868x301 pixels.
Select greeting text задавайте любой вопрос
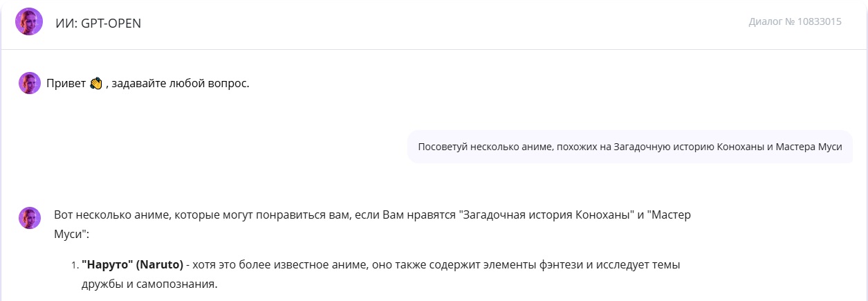point(180,84)
